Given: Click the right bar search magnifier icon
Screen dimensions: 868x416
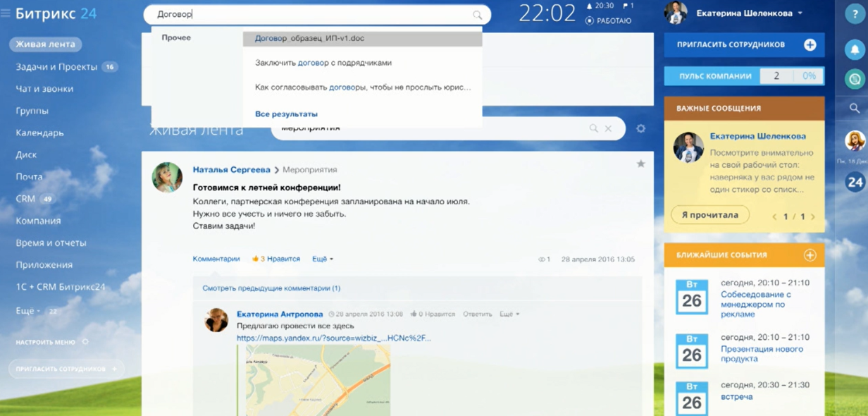Looking at the screenshot, I should [x=855, y=108].
